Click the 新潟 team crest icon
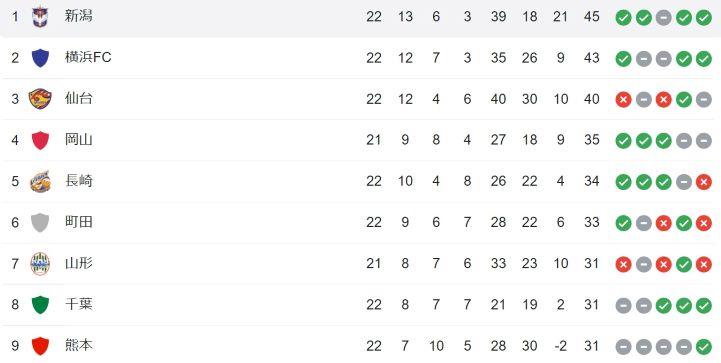721x363 pixels. coord(40,17)
